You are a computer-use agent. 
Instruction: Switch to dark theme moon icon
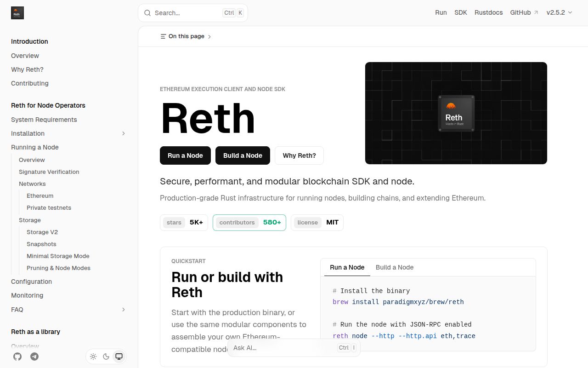point(106,356)
